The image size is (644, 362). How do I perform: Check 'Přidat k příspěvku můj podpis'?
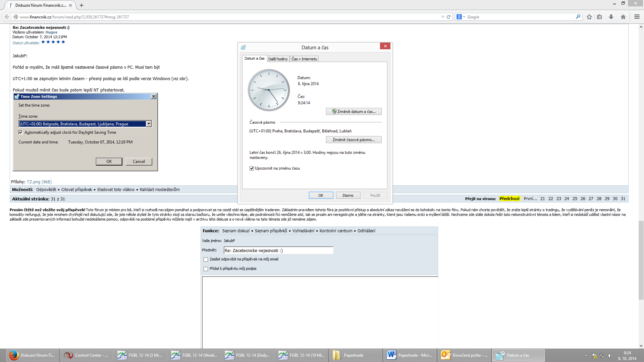tap(206, 269)
